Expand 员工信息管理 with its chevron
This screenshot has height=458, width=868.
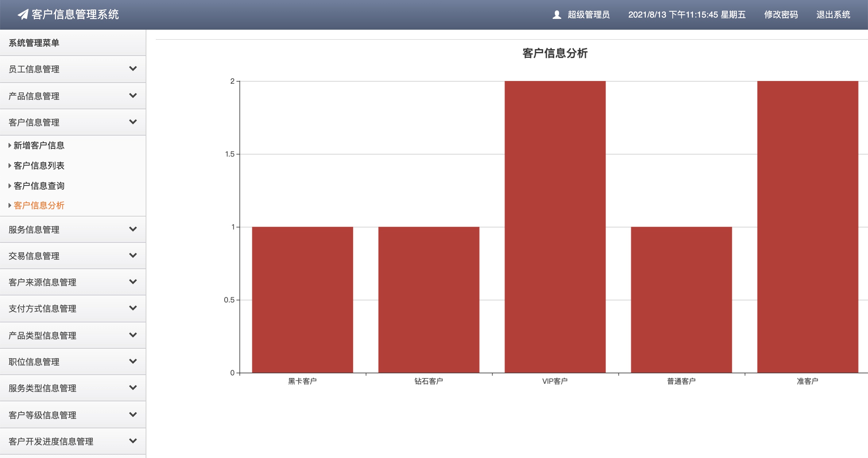(133, 68)
